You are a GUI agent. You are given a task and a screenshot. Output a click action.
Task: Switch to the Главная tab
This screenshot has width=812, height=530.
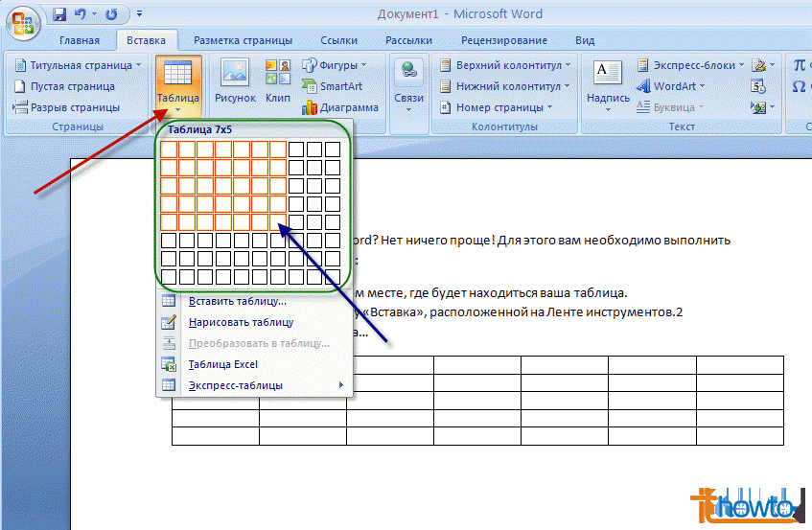tap(79, 40)
